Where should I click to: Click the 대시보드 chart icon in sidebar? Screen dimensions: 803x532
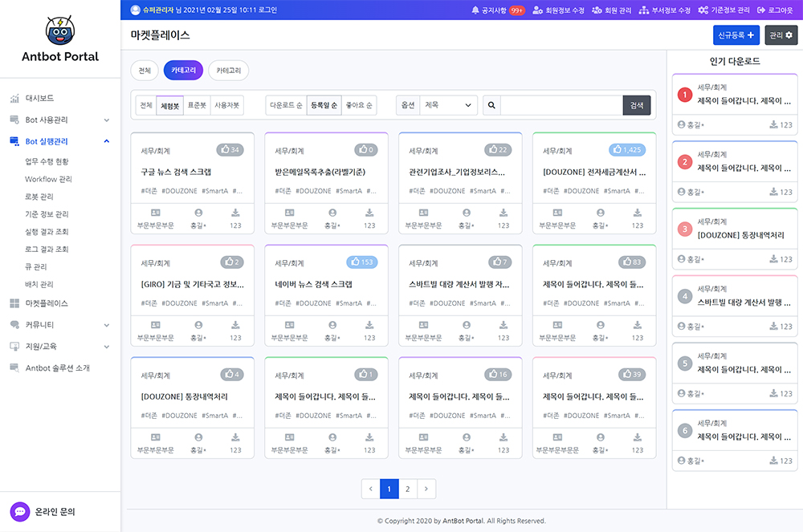tap(14, 99)
